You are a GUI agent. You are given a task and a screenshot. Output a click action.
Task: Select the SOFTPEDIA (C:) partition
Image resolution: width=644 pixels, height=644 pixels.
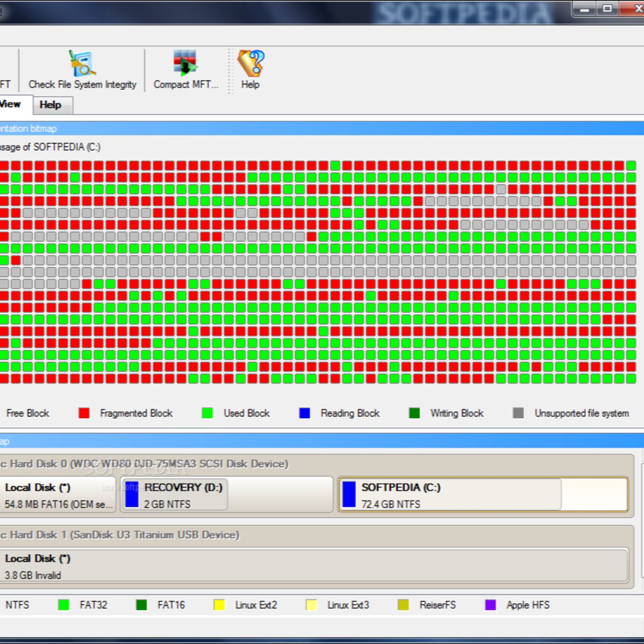coord(483,495)
